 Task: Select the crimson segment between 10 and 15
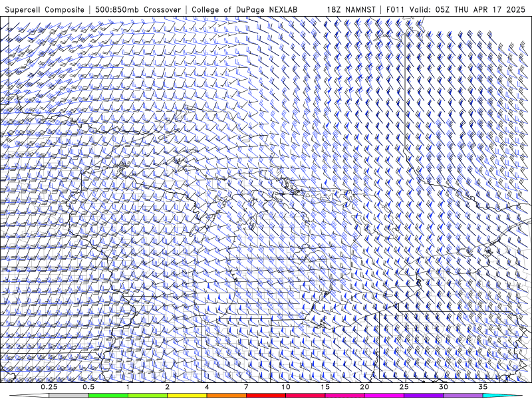[305, 396]
